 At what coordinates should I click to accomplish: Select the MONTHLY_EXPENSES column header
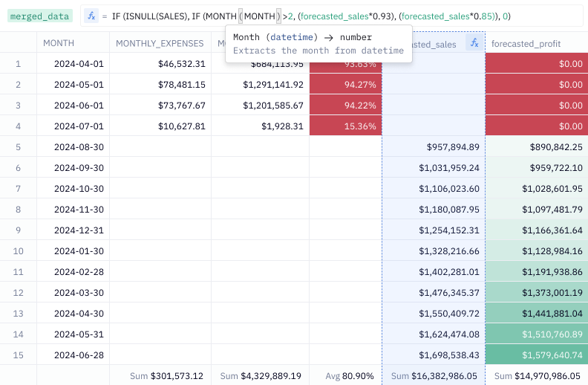click(x=160, y=44)
